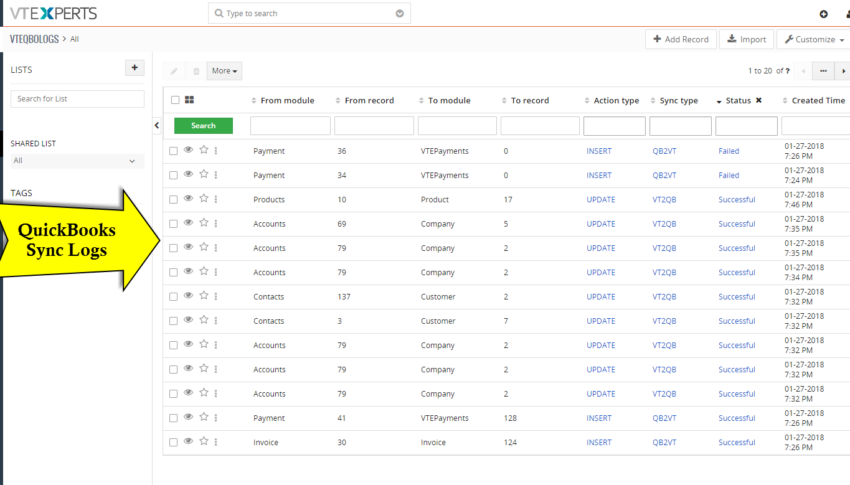Check the Payment 36 row checkbox
Image resolution: width=850 pixels, height=485 pixels.
[173, 151]
